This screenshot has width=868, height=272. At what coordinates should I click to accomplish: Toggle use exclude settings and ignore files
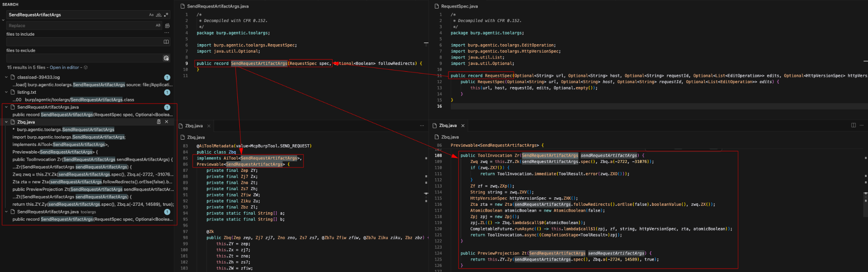click(x=166, y=58)
